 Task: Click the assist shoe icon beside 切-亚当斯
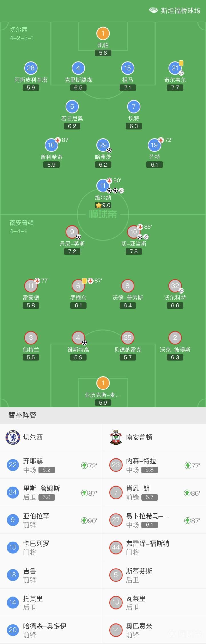pyautogui.click(x=145, y=237)
